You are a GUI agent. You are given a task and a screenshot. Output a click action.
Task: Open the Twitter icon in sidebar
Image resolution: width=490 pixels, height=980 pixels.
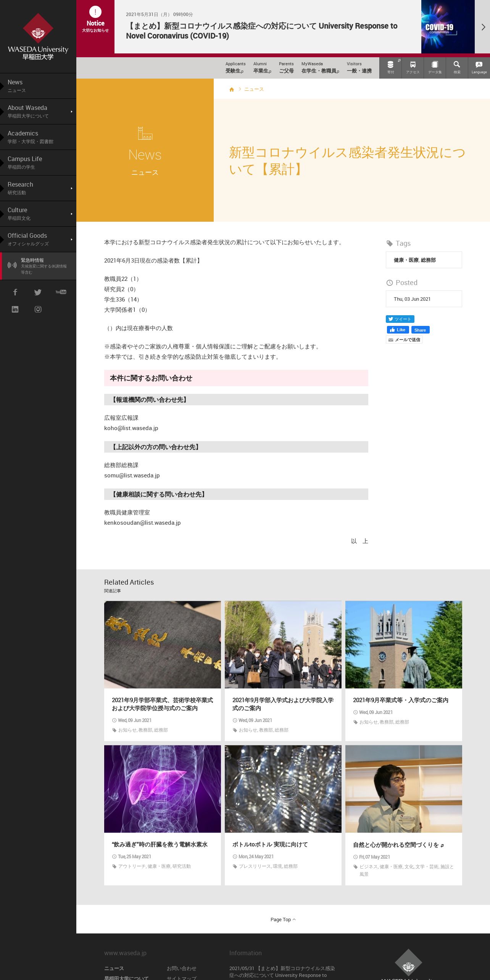coord(38,292)
